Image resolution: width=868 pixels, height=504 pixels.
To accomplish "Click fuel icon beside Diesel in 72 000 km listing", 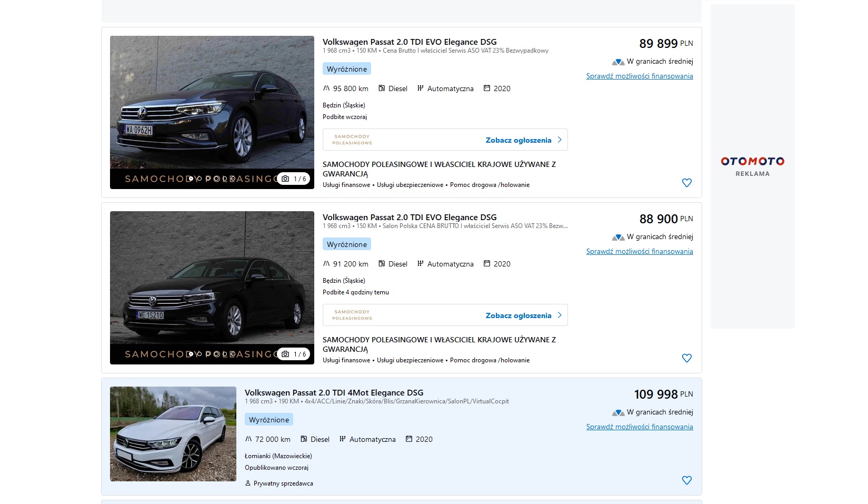I will 304,439.
